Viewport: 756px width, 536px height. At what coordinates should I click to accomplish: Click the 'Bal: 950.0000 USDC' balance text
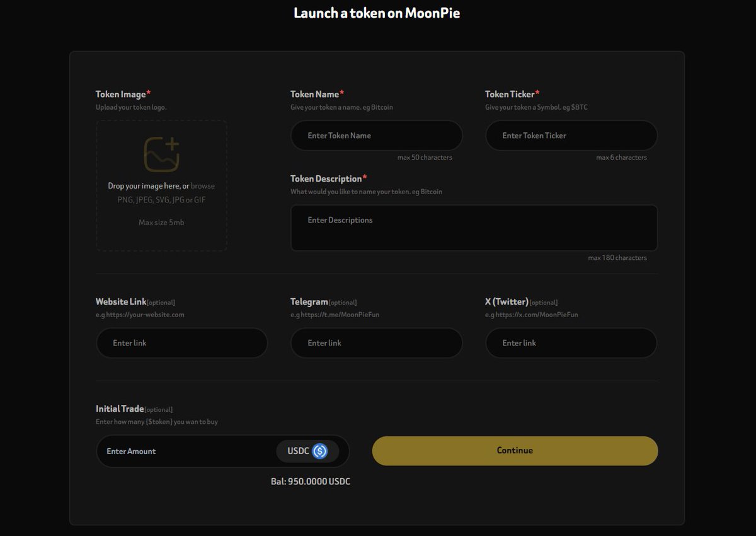click(x=311, y=482)
